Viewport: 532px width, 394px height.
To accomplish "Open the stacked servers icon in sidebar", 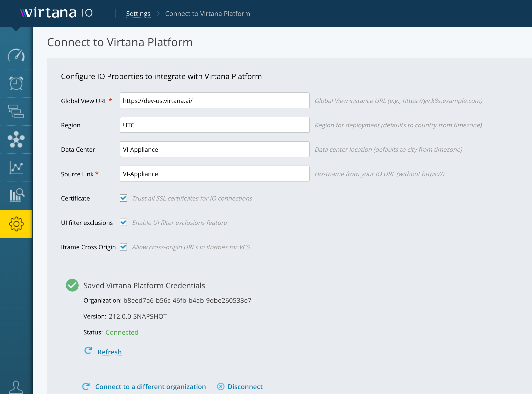I will 16,111.
